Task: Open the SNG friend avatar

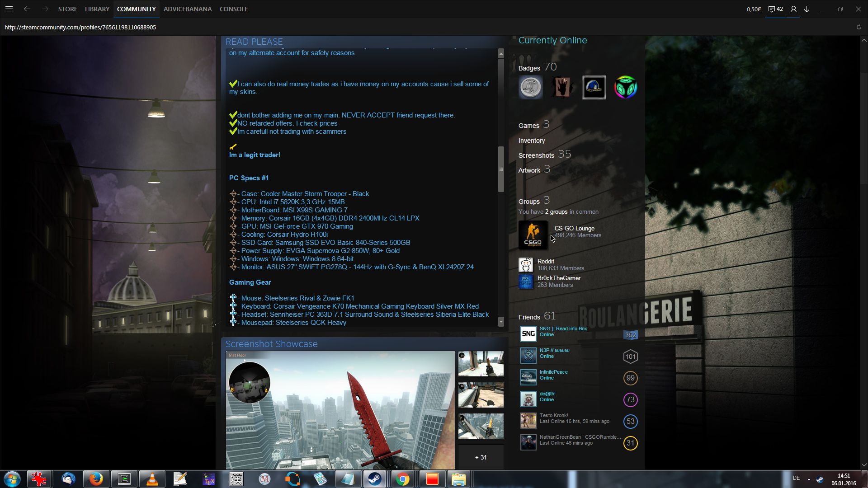Action: 528,334
